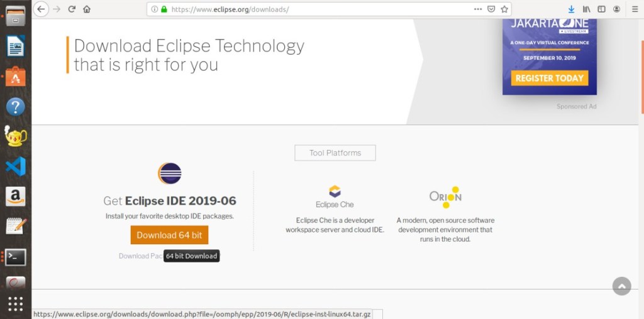
Task: Launch Visual Studio Code from the dock
Action: click(x=15, y=166)
